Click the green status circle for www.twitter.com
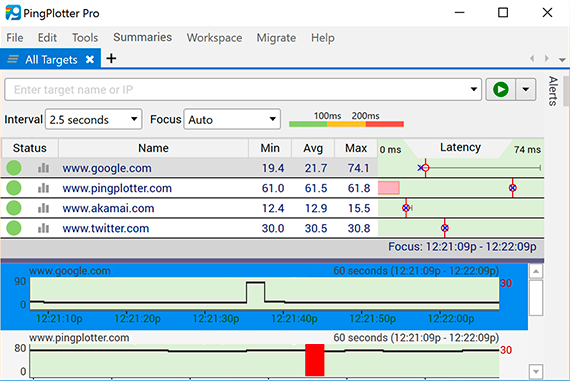570x381 pixels. point(14,228)
